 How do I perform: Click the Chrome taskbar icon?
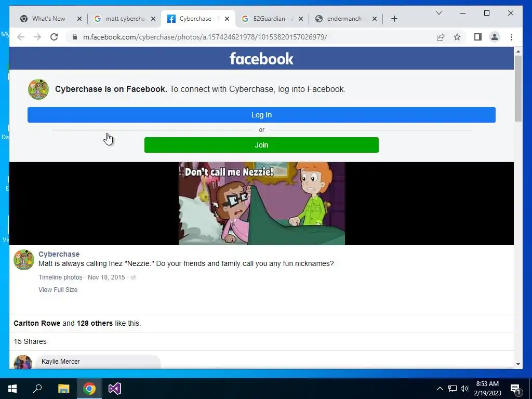coord(89,389)
